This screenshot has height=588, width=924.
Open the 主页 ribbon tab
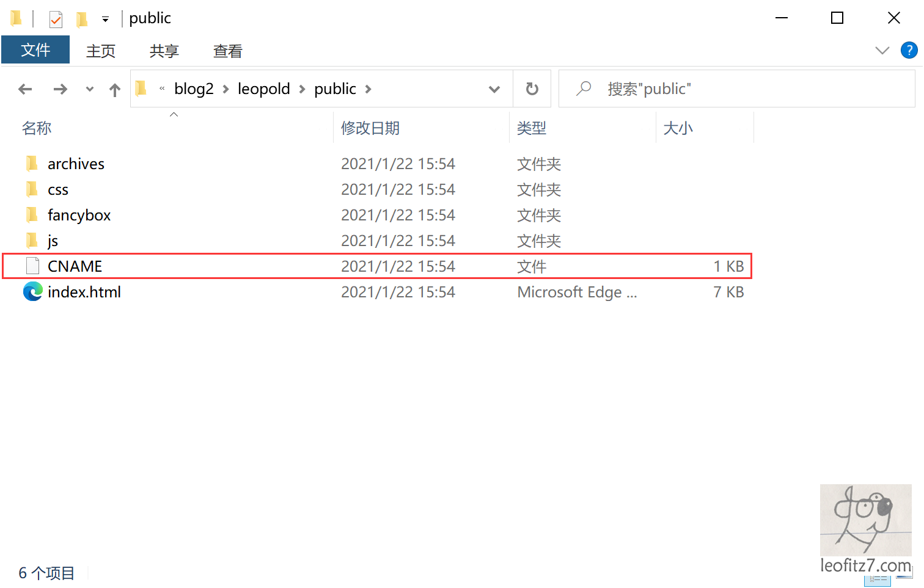pos(101,51)
